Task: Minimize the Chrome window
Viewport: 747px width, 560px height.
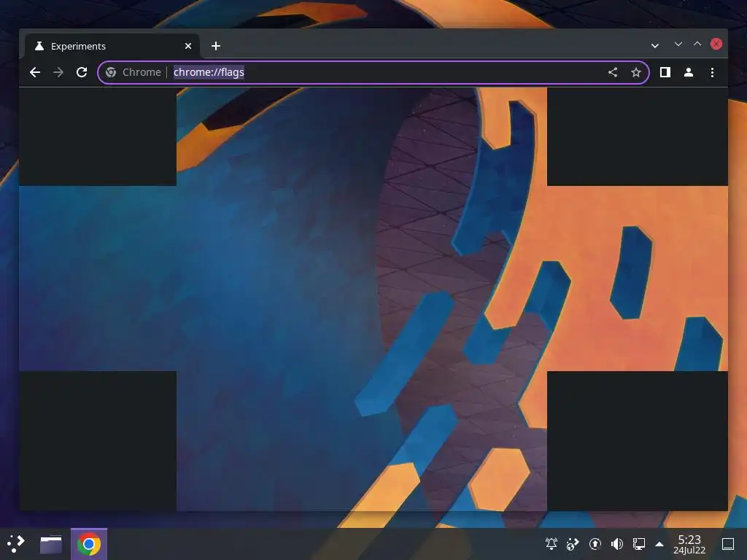Action: click(678, 44)
